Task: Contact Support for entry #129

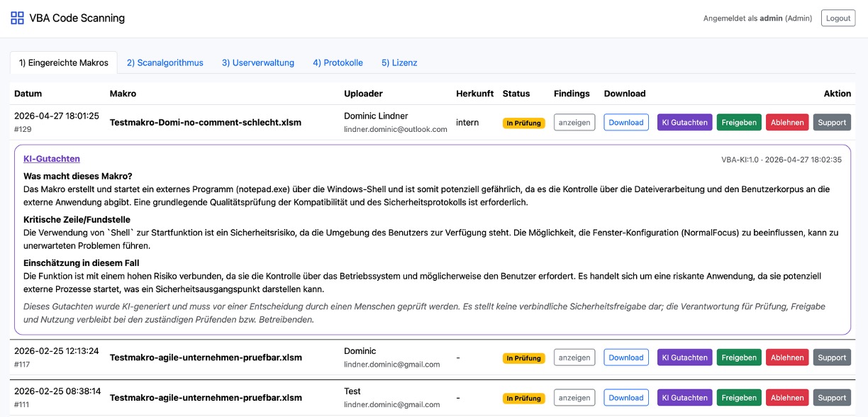Action: click(x=831, y=123)
